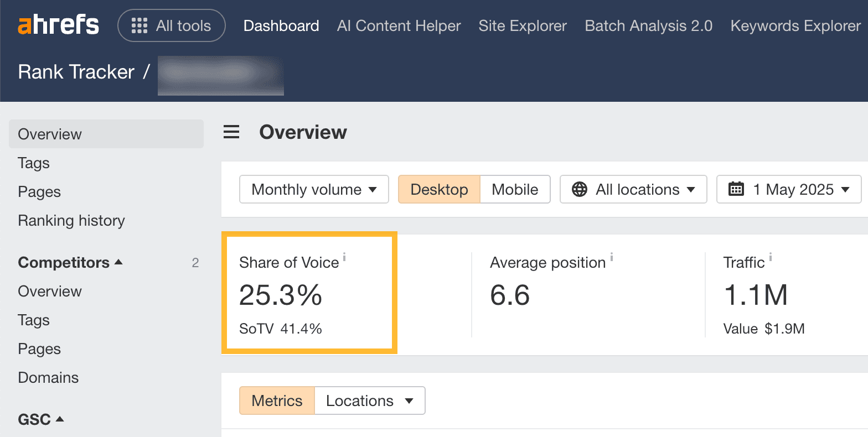
Task: Open the All tools grid menu
Action: (171, 26)
